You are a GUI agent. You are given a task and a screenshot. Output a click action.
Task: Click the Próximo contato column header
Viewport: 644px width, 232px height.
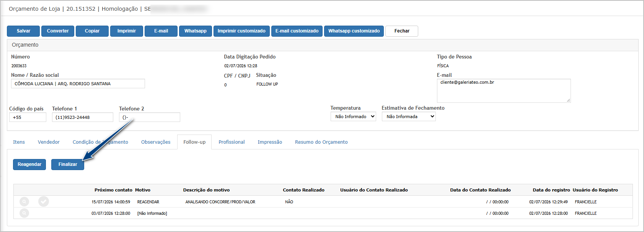113,190
